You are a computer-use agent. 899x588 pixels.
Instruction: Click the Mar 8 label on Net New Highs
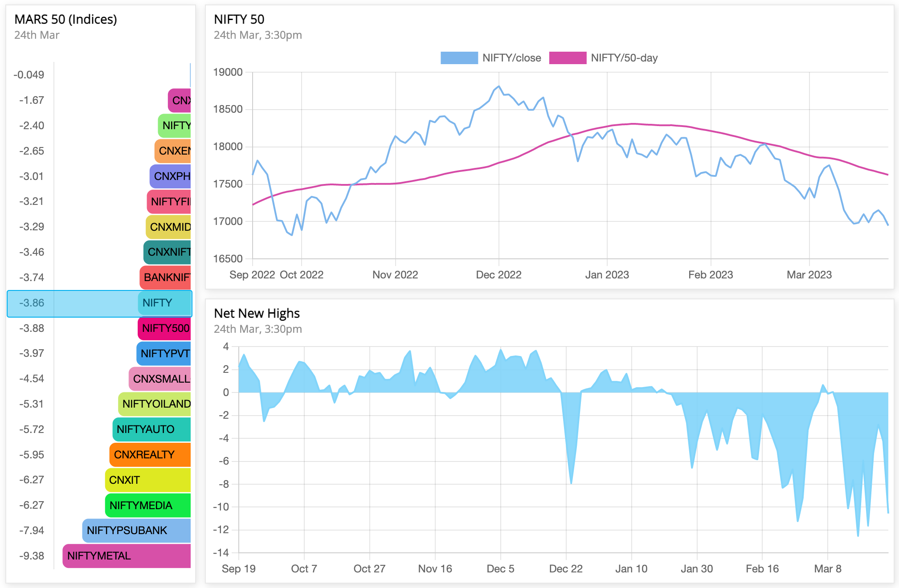(x=828, y=569)
